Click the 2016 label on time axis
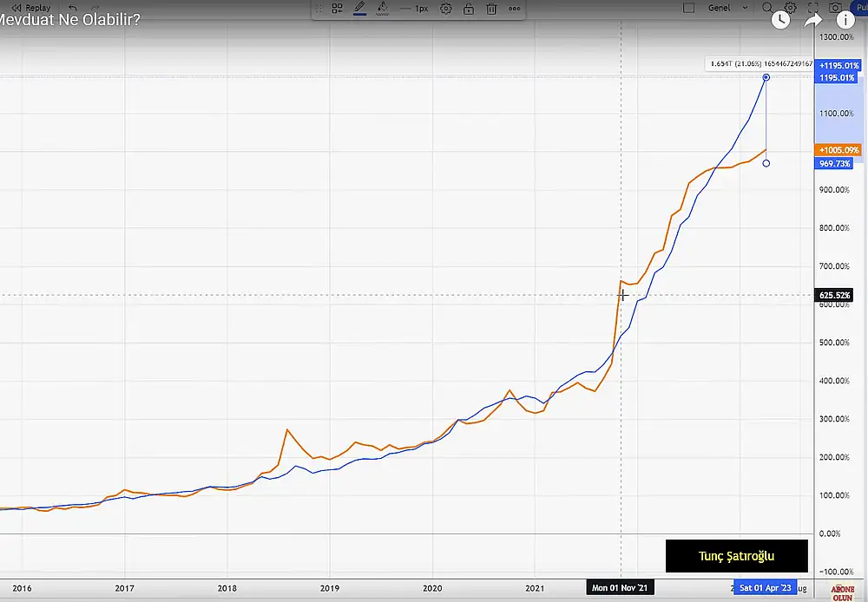The height and width of the screenshot is (602, 868). [x=23, y=588]
